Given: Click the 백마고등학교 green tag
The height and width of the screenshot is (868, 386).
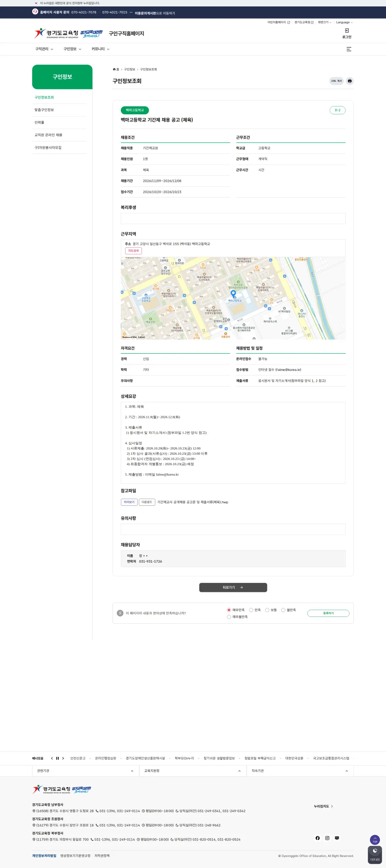Looking at the screenshot, I should (135, 110).
